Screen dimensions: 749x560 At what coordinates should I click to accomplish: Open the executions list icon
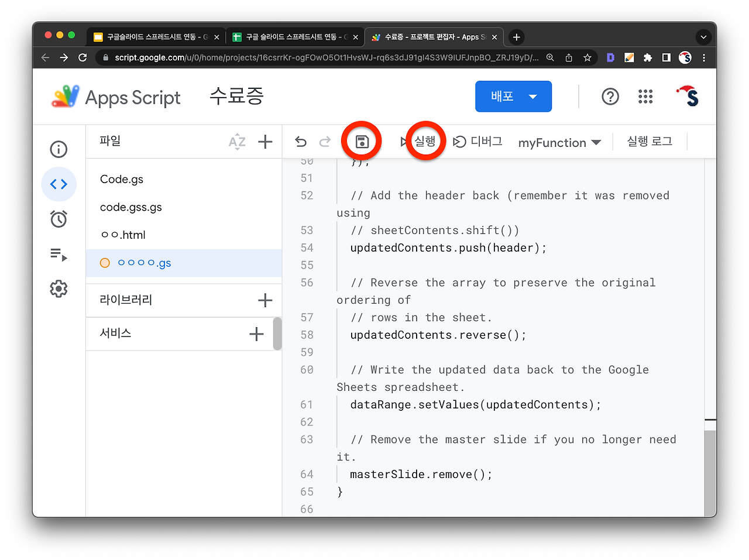[x=59, y=255]
